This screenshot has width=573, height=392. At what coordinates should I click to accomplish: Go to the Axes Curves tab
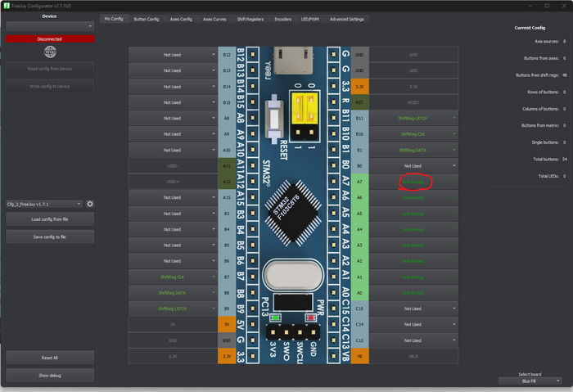pyautogui.click(x=214, y=18)
